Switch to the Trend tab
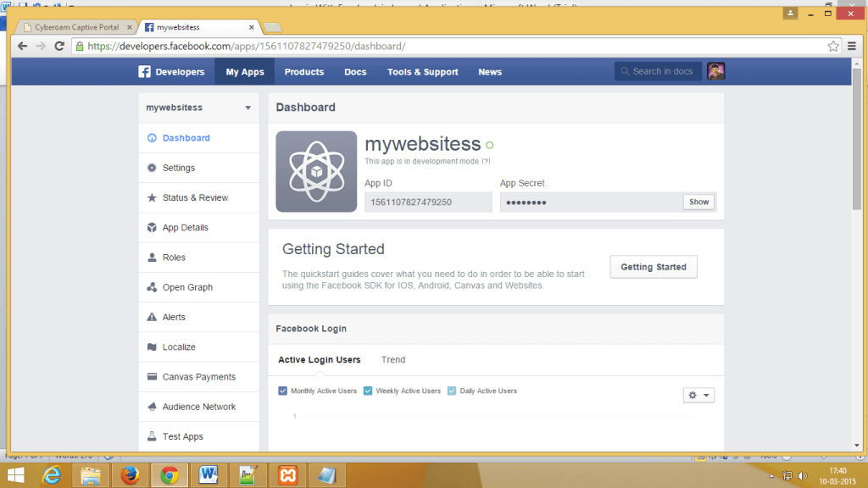868x488 pixels. click(393, 359)
